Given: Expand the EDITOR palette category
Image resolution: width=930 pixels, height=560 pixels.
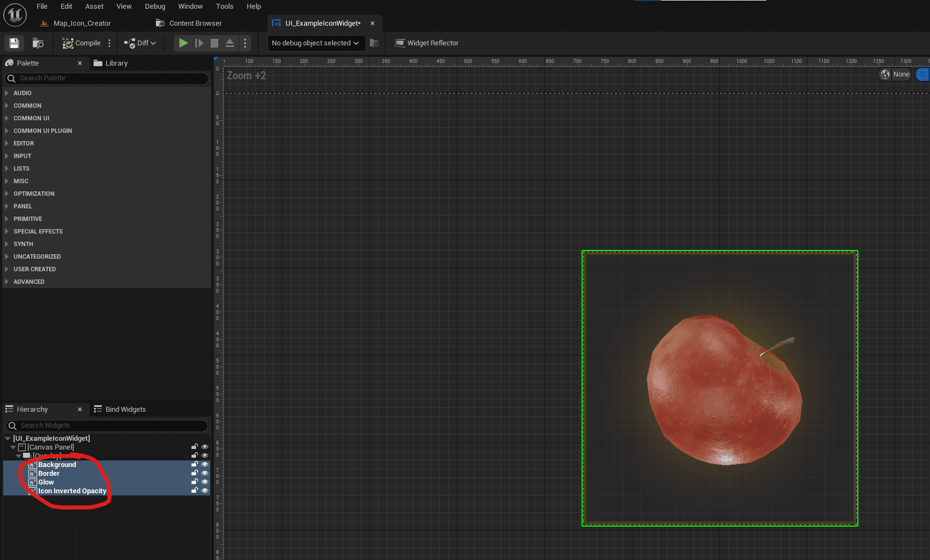Looking at the screenshot, I should point(7,143).
